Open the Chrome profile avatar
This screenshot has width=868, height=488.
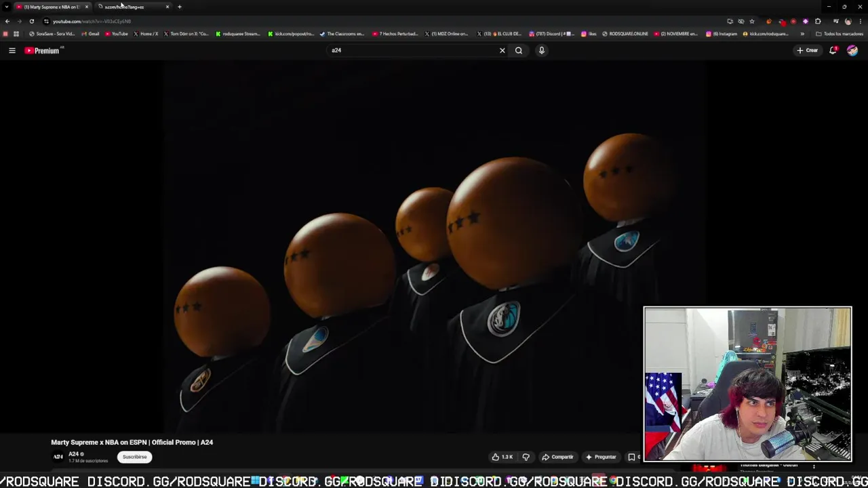point(848,21)
